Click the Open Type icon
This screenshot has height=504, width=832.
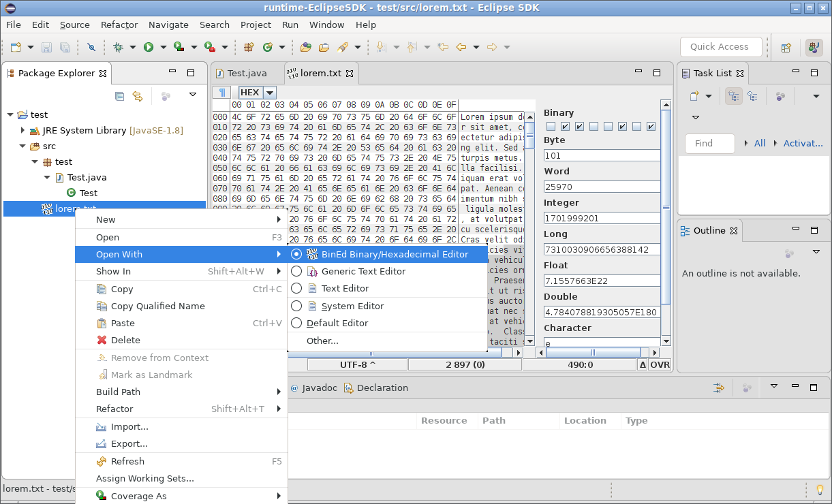click(x=306, y=47)
